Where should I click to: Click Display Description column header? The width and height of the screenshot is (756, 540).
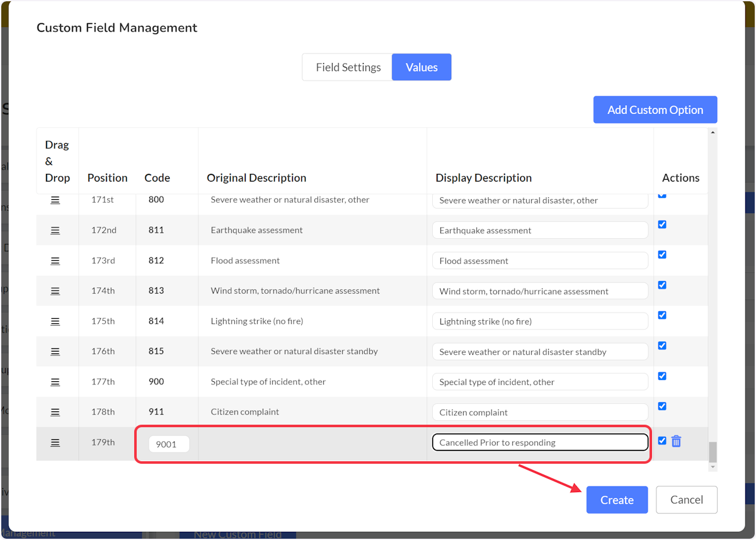coord(483,178)
